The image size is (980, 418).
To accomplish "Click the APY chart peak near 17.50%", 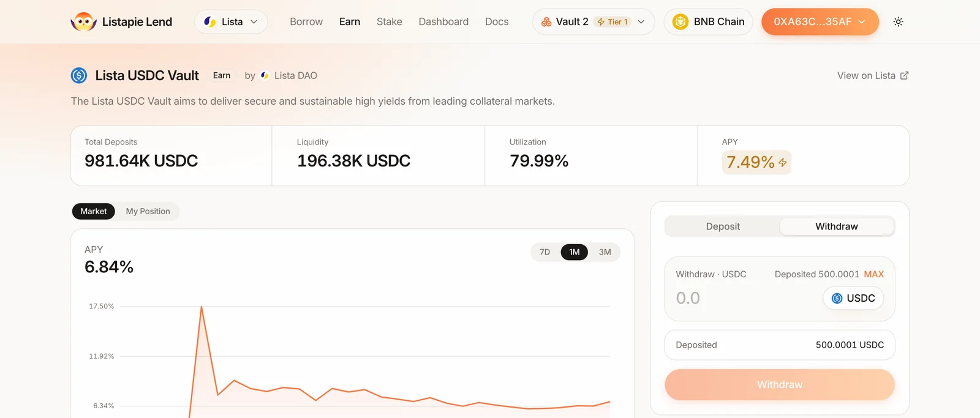I will [x=202, y=307].
